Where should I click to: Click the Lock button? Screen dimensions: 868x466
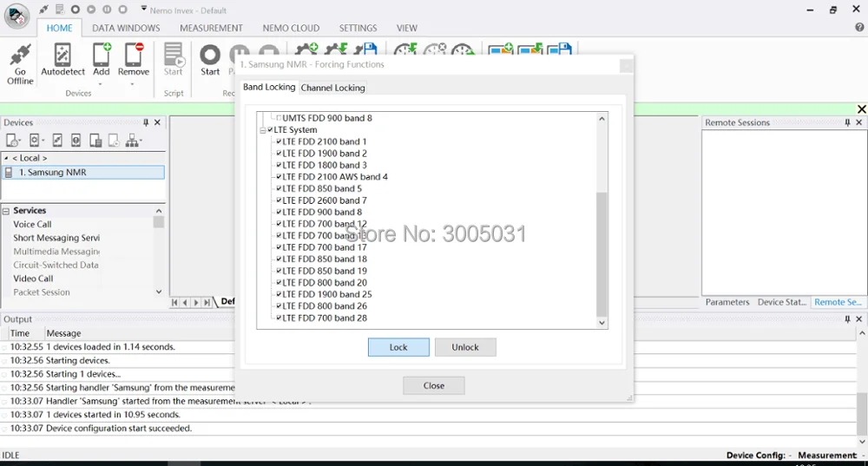point(398,347)
